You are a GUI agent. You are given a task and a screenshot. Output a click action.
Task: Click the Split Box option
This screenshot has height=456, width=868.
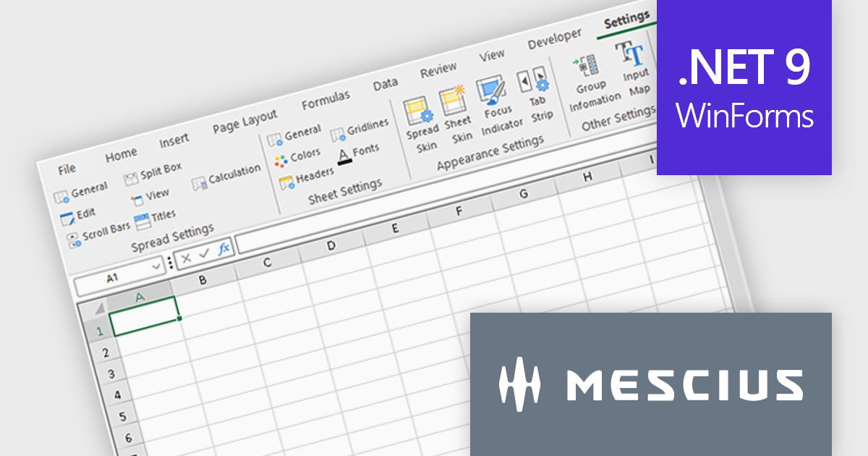[x=153, y=173]
